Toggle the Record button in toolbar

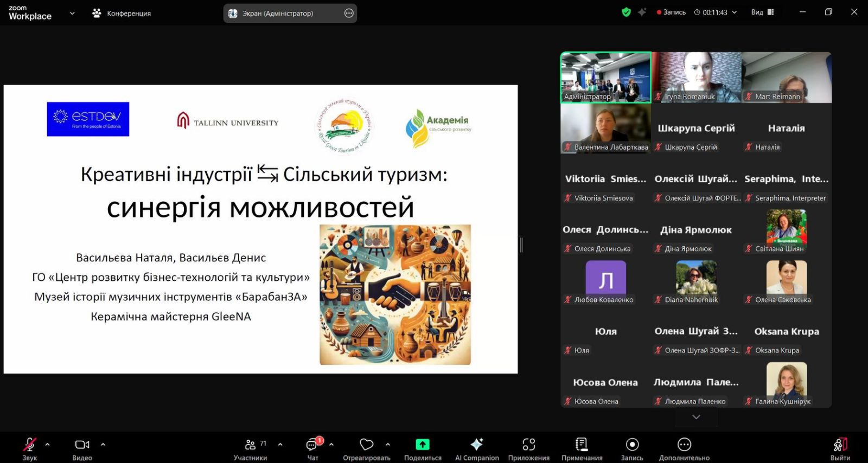[632, 445]
